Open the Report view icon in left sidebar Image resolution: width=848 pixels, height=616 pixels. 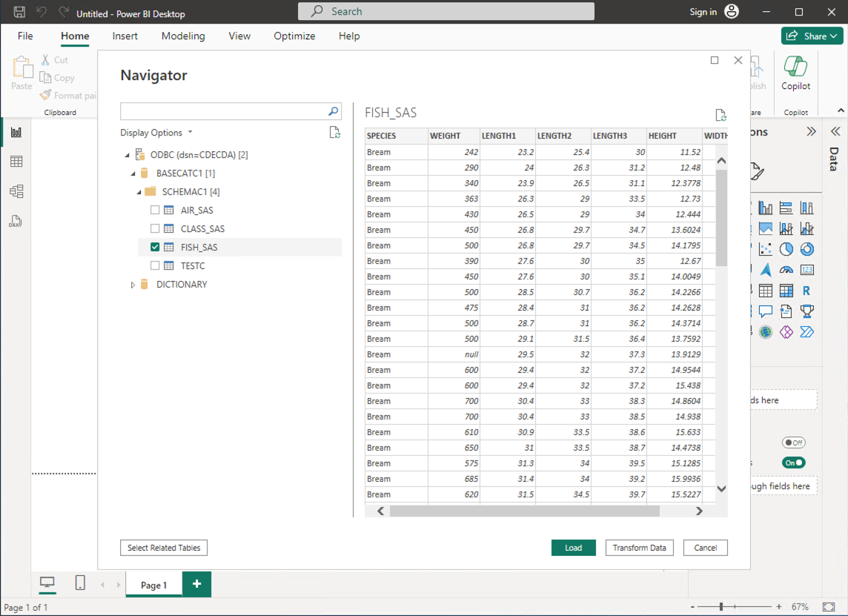tap(16, 132)
